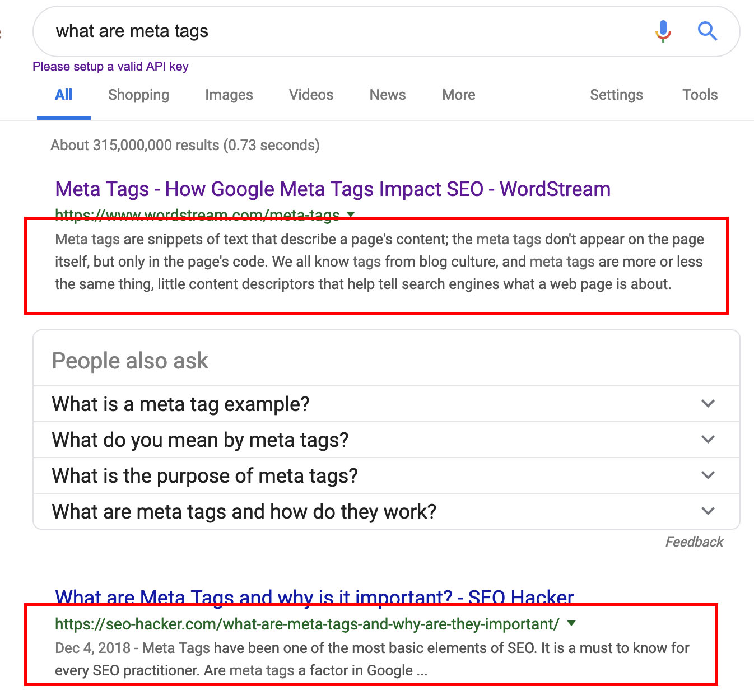
Task: Click the microphone voice search icon
Action: [x=663, y=31]
